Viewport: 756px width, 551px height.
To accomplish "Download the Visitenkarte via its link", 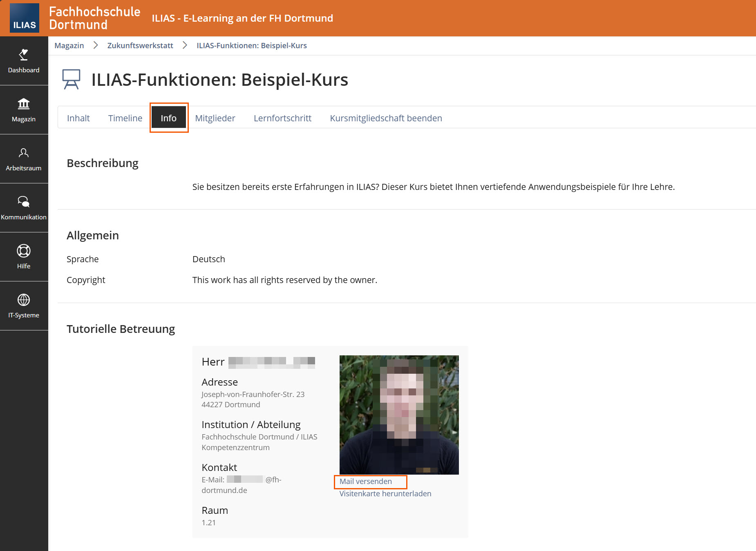I will [x=385, y=493].
